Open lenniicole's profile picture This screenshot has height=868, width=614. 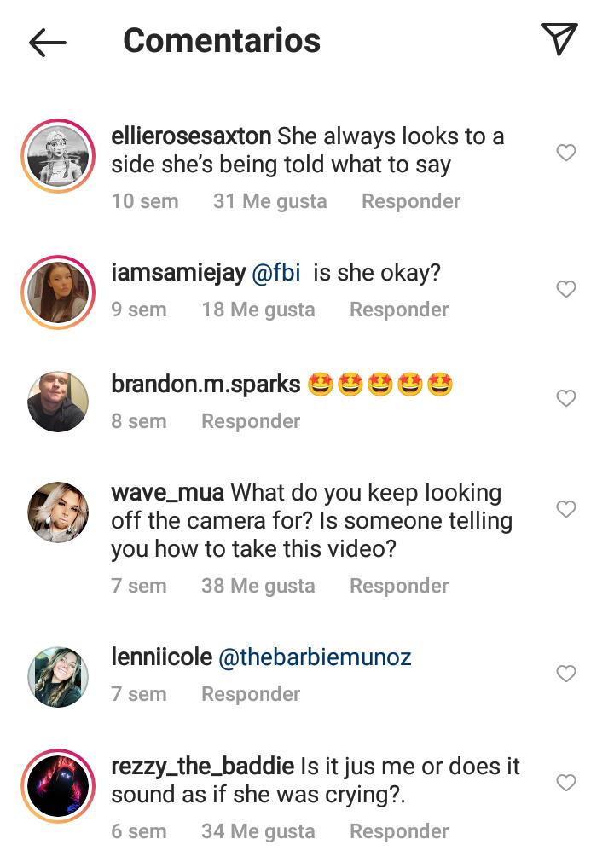(58, 677)
